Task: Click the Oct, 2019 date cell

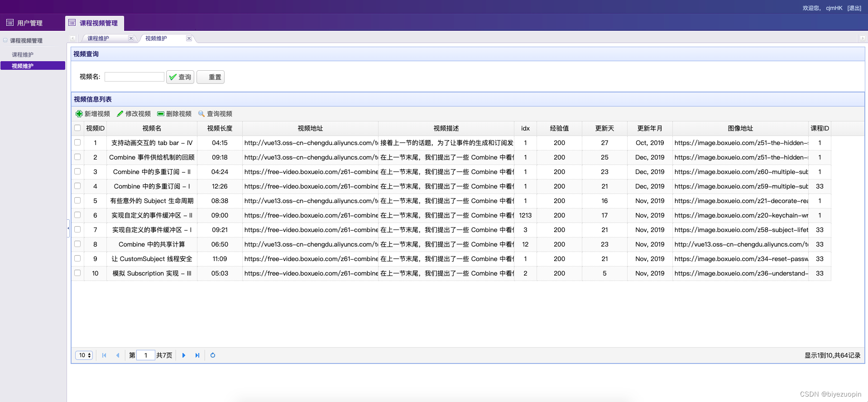Action: [650, 143]
